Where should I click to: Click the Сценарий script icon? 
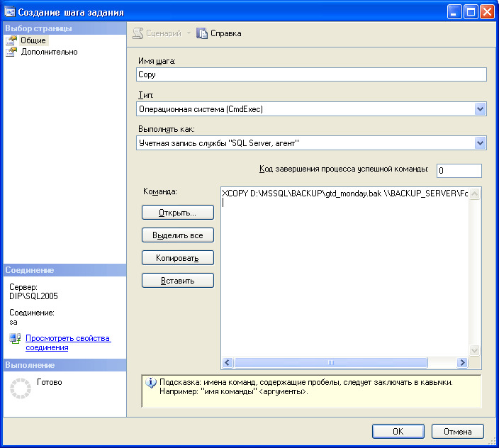point(138,33)
